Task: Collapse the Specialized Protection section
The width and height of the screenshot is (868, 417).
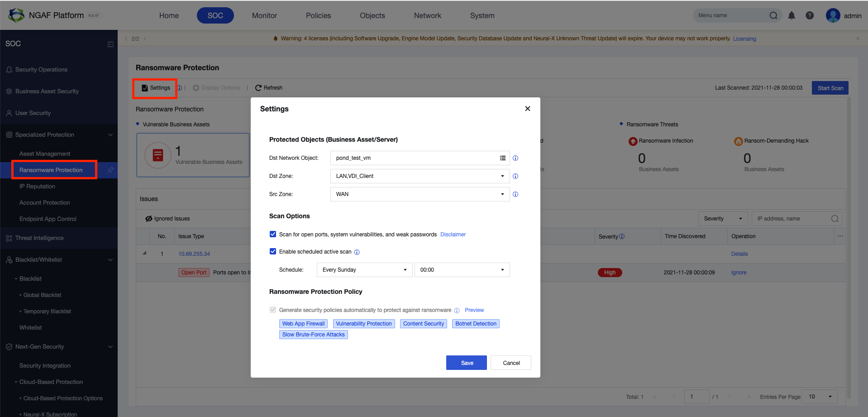Action: pyautogui.click(x=110, y=135)
